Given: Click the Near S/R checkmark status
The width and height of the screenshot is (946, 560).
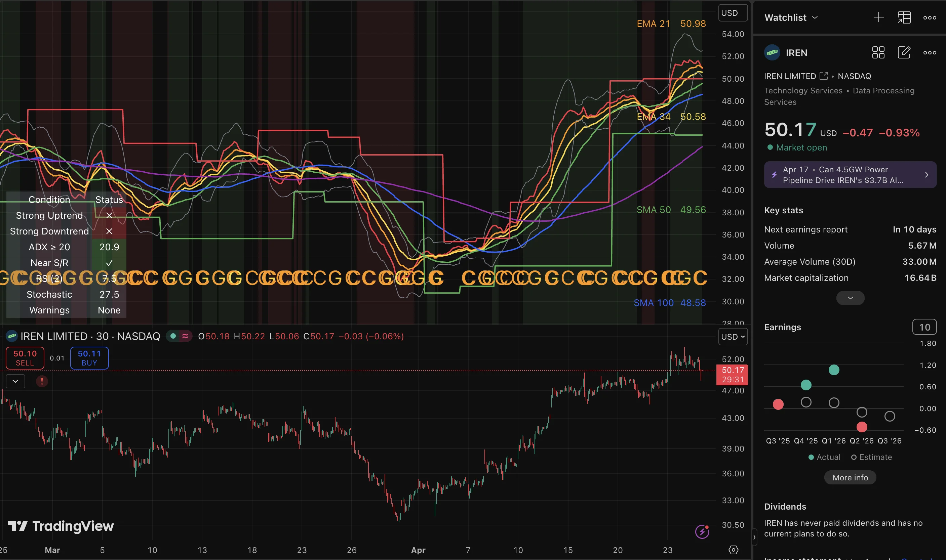Looking at the screenshot, I should [109, 263].
